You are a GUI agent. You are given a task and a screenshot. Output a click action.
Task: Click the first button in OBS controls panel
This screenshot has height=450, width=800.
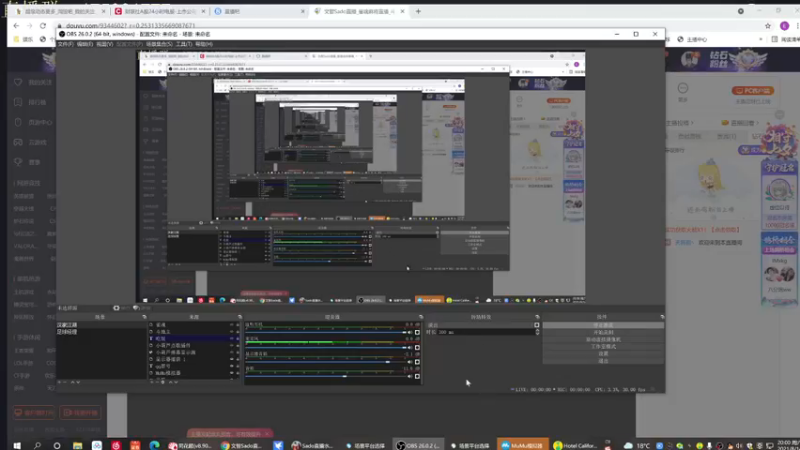[603, 325]
